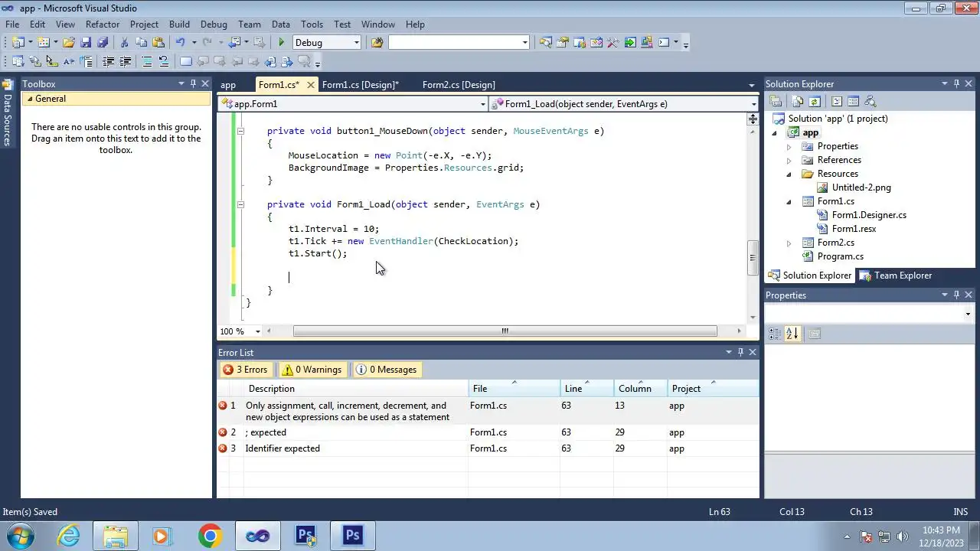This screenshot has width=980, height=551.
Task: Toggle auto-hide pin on Error List
Action: click(740, 352)
